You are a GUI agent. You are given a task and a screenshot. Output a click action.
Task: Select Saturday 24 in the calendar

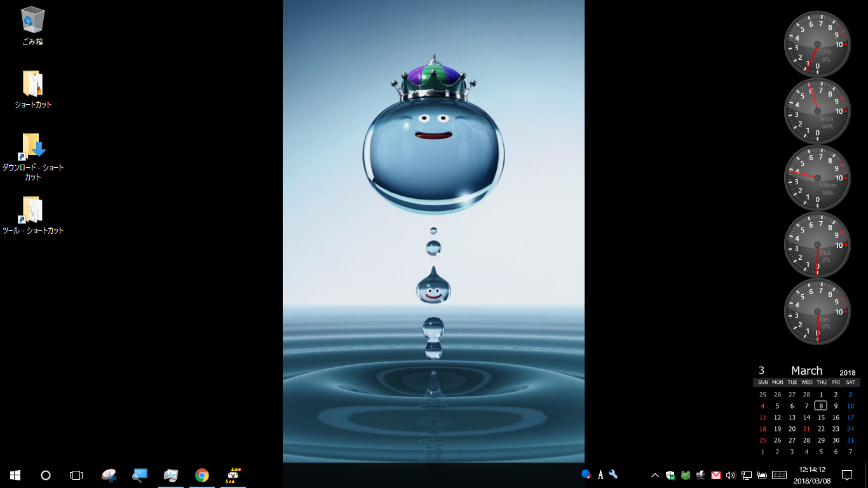[850, 429]
